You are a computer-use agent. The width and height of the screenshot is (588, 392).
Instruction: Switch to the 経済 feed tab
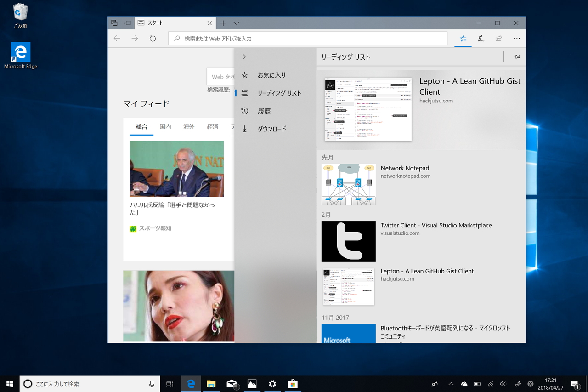213,126
